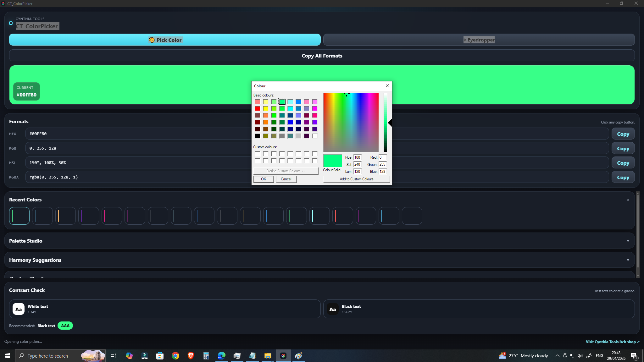Copy the RGBA value row
This screenshot has height=362, width=644.
pos(623,177)
